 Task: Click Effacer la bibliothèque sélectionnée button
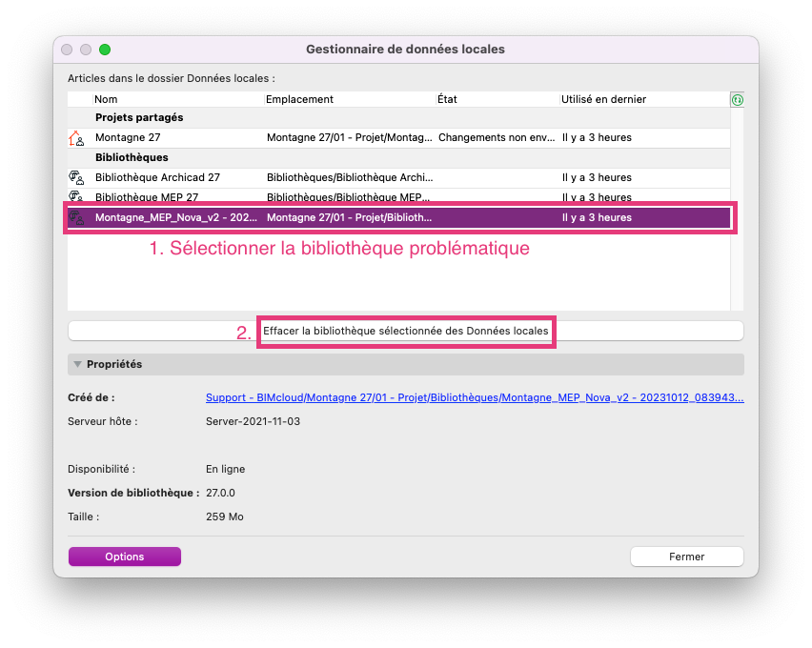405,331
